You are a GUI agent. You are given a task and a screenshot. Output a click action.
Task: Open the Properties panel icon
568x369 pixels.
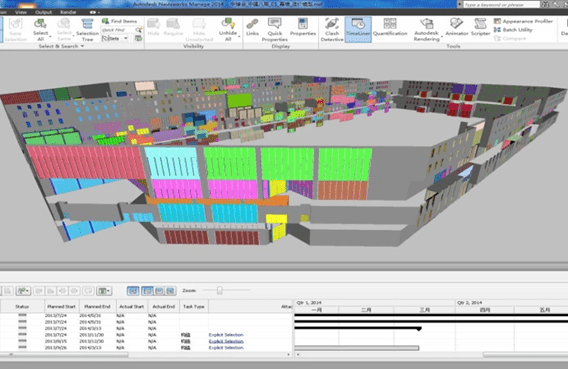pos(303,28)
